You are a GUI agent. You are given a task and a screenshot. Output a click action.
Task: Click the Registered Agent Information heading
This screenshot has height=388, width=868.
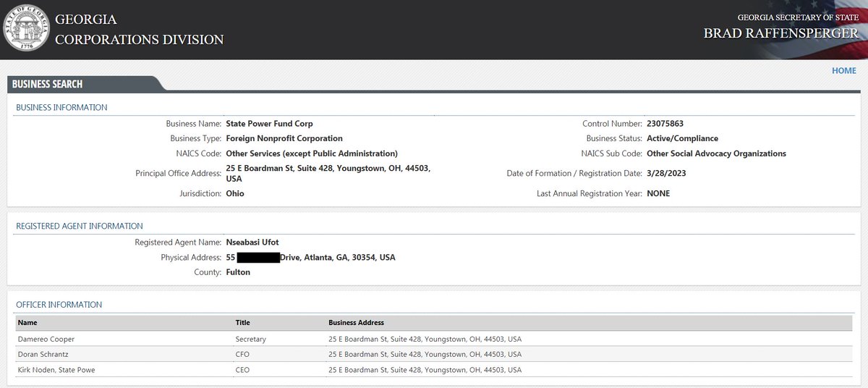coord(80,226)
